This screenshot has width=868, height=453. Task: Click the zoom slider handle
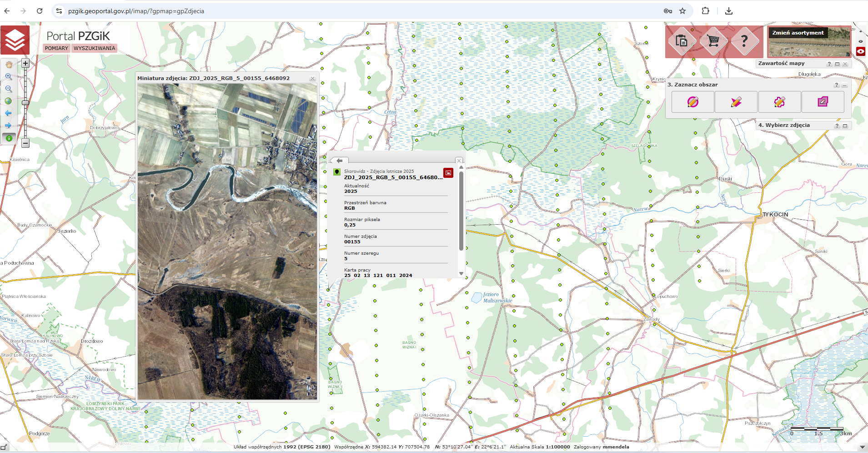pos(25,103)
